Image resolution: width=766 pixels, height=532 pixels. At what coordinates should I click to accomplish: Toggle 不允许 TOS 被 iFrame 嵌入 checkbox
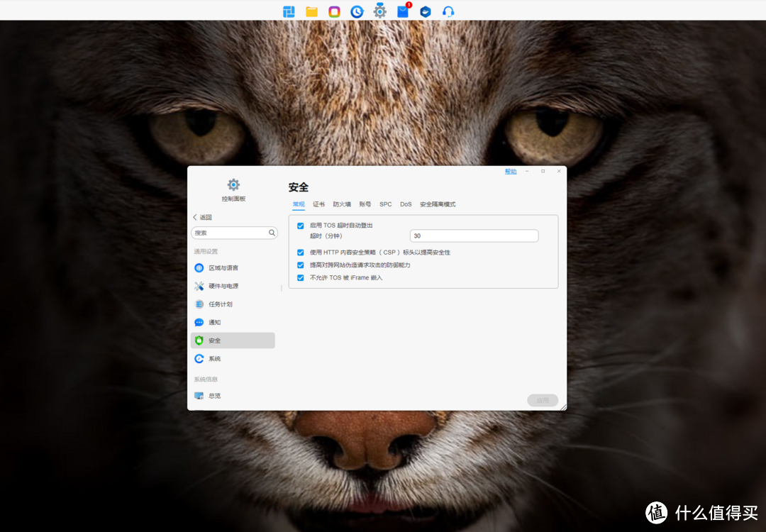(301, 278)
